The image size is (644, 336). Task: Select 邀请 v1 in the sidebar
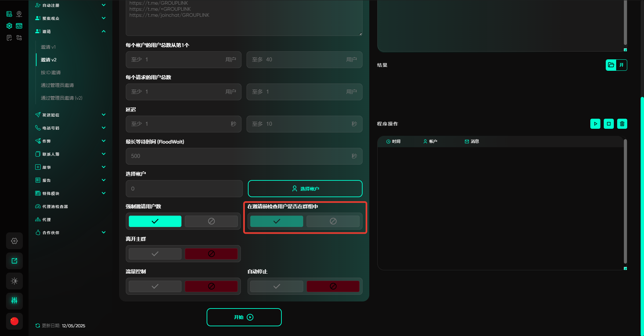(x=48, y=47)
